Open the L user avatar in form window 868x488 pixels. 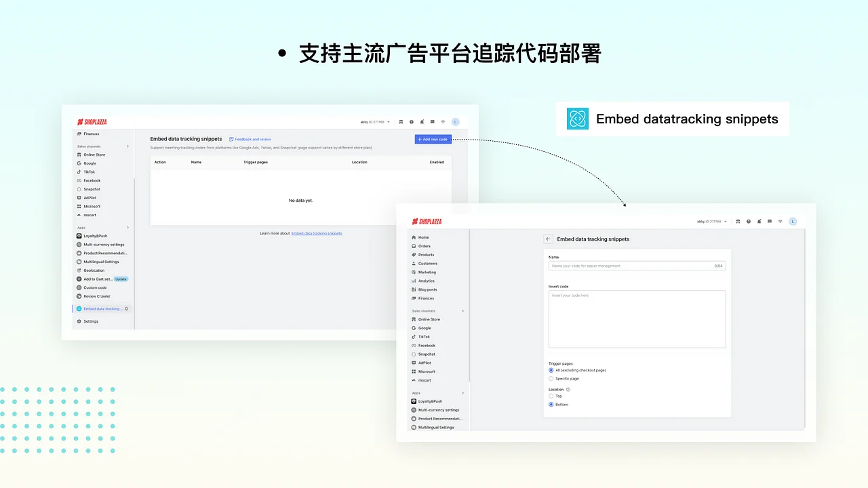793,222
